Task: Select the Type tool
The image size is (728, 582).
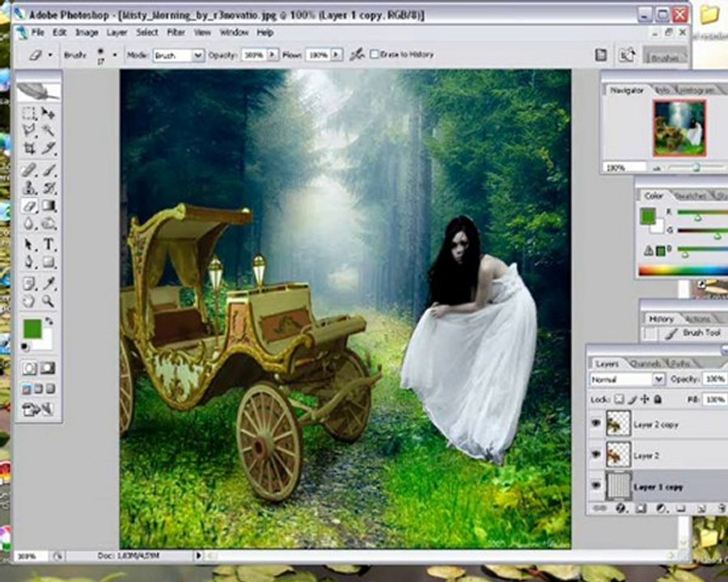Action: click(49, 243)
